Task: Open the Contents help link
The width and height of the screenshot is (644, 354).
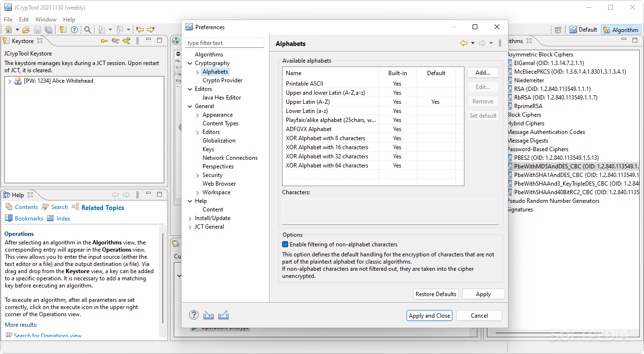Action: coord(26,207)
